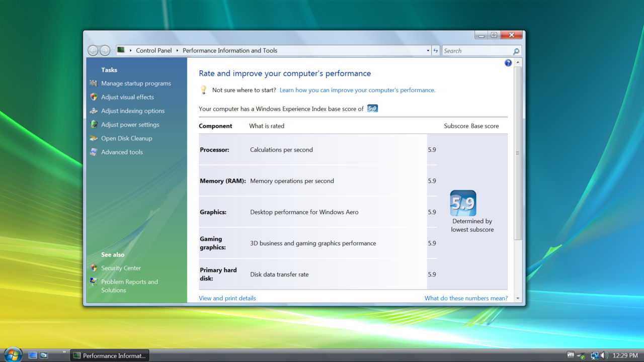Click the large 5.9 base score badge

[x=463, y=203]
